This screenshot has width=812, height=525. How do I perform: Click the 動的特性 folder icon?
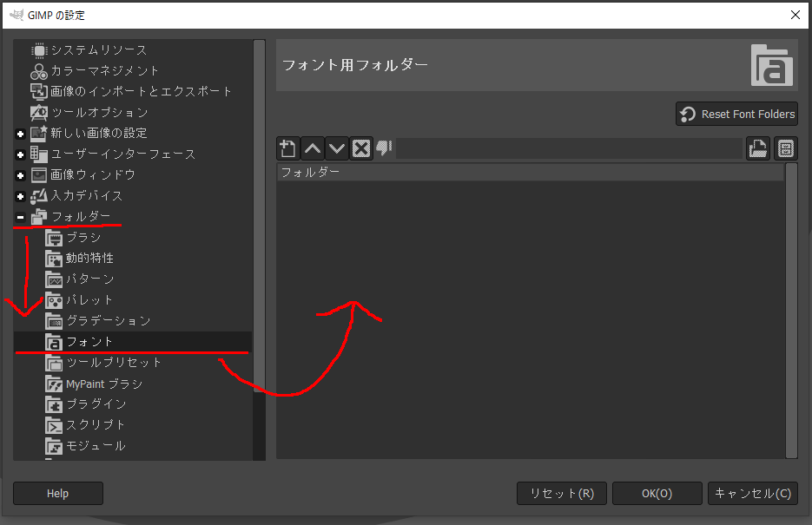click(x=54, y=258)
